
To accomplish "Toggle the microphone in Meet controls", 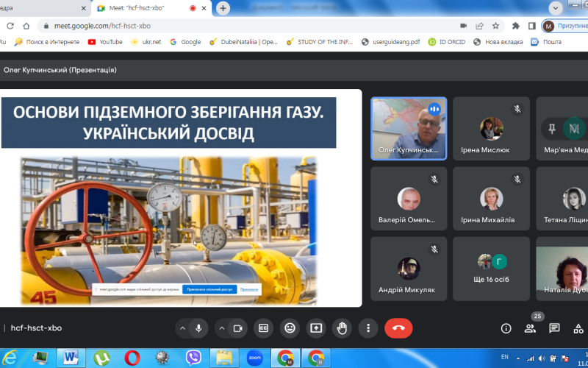I will click(x=198, y=328).
